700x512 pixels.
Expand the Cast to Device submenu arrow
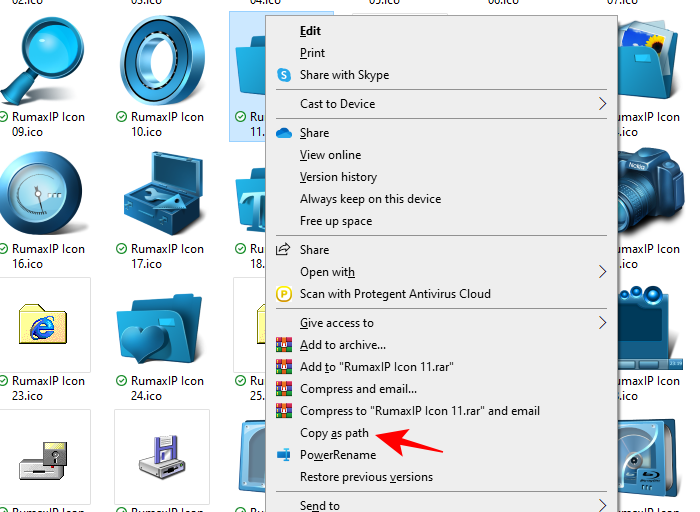[602, 104]
